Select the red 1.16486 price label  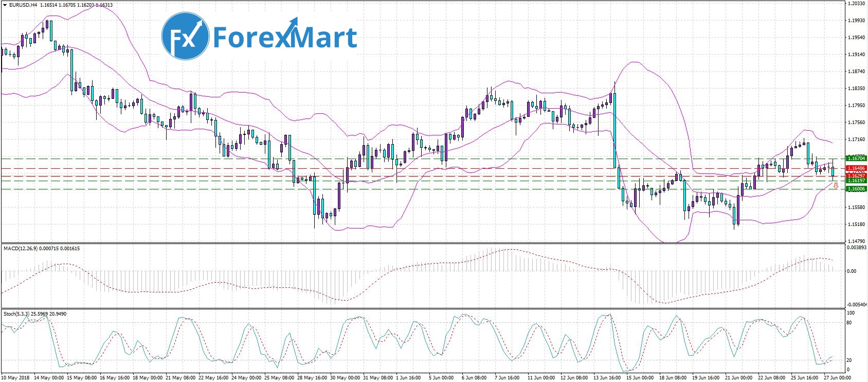point(856,168)
